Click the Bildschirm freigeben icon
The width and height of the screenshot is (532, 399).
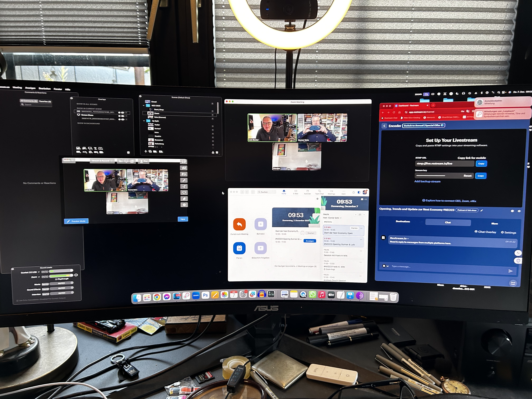tap(260, 248)
